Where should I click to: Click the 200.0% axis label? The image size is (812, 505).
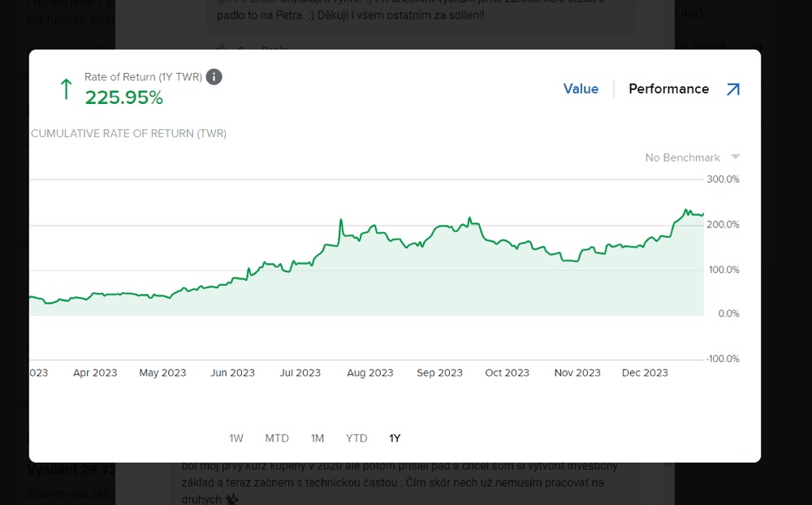click(723, 225)
